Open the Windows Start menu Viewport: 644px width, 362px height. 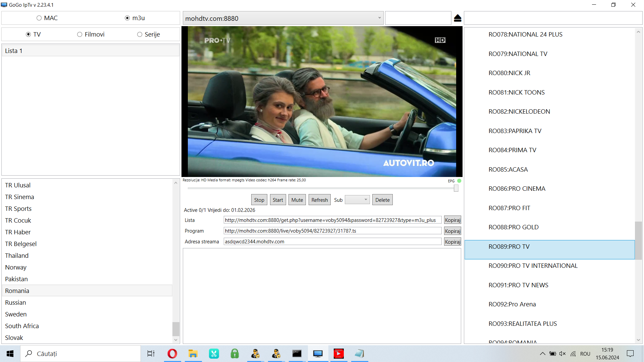pos(10,354)
